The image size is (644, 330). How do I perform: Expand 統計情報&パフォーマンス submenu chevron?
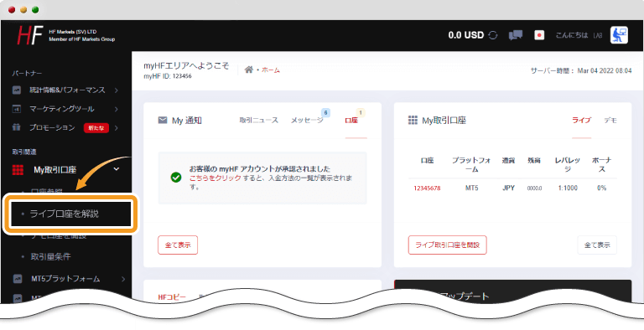click(117, 90)
